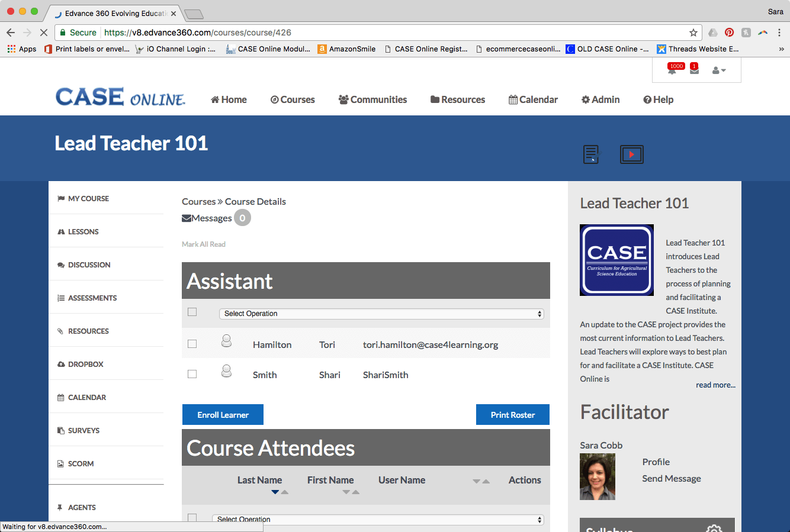Click the course notes document icon

tap(591, 154)
